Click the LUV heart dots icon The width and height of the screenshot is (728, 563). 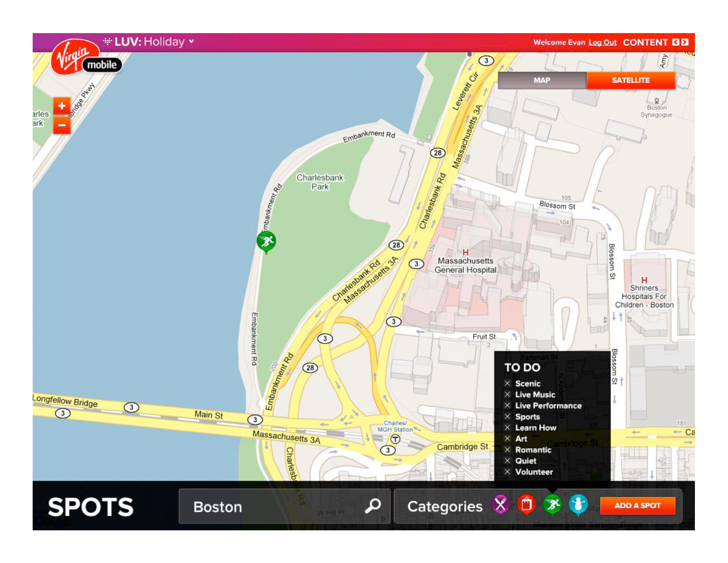click(107, 41)
